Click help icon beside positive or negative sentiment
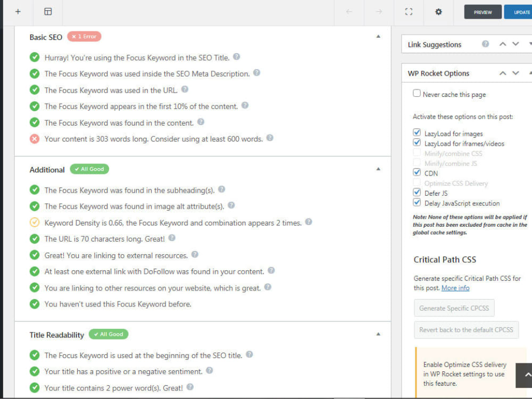Viewport: 532px width, 399px height. pyautogui.click(x=209, y=370)
